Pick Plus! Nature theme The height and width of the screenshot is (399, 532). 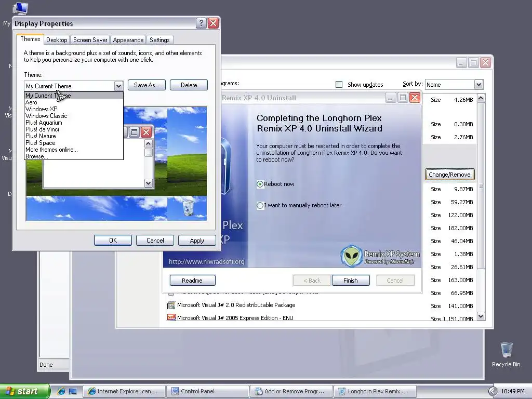tap(74, 136)
